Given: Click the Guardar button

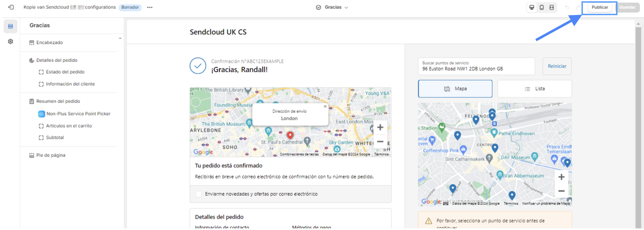Looking at the screenshot, I should click(627, 7).
